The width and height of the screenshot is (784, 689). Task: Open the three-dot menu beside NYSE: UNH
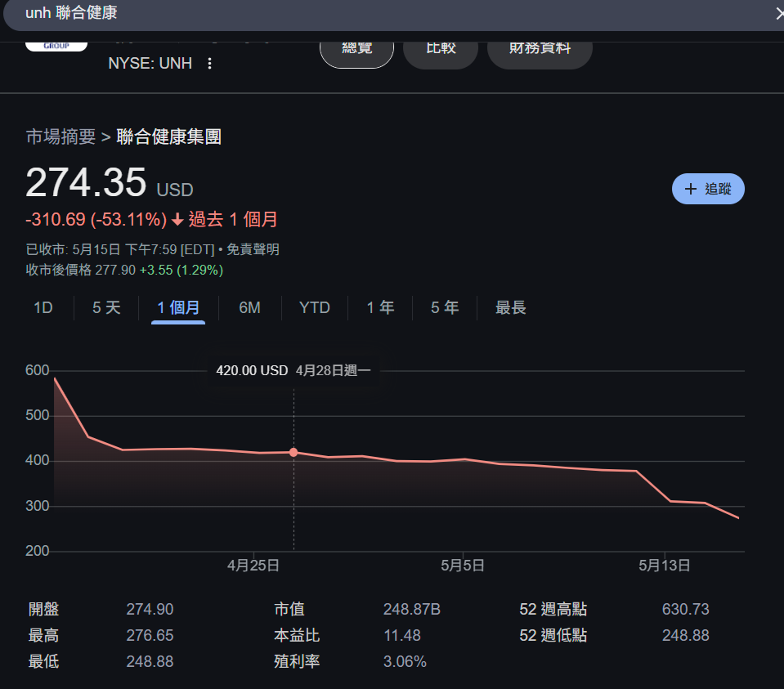pos(209,62)
